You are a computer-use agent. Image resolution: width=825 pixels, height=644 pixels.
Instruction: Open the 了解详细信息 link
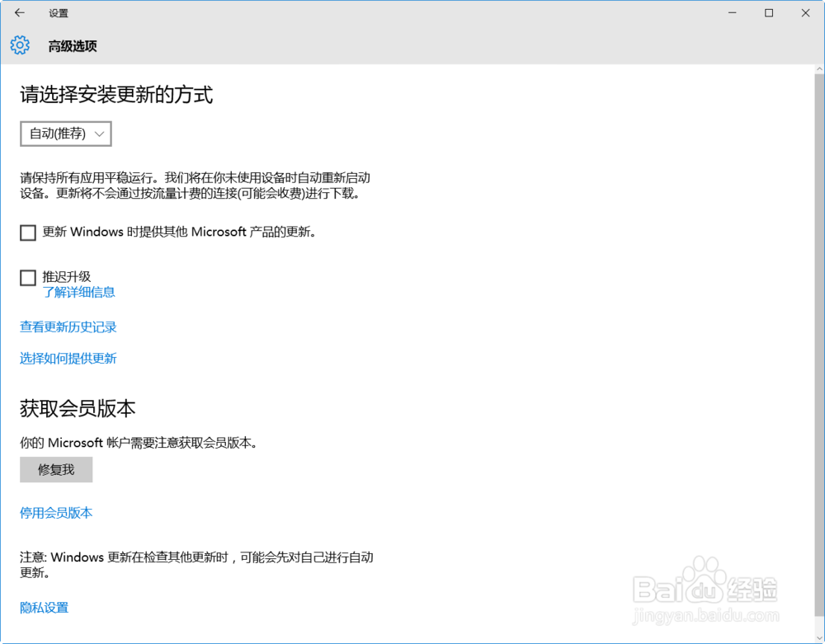[x=79, y=292]
